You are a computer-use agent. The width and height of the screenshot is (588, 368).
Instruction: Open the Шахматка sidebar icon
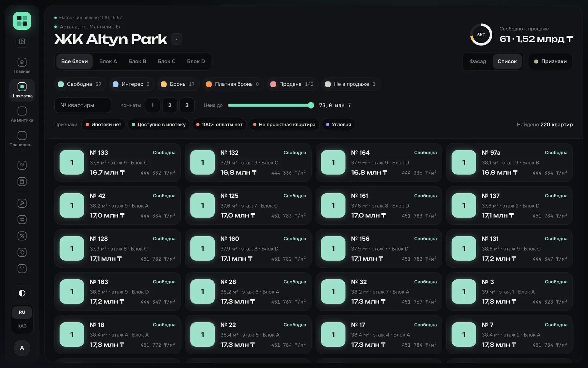coord(22,87)
